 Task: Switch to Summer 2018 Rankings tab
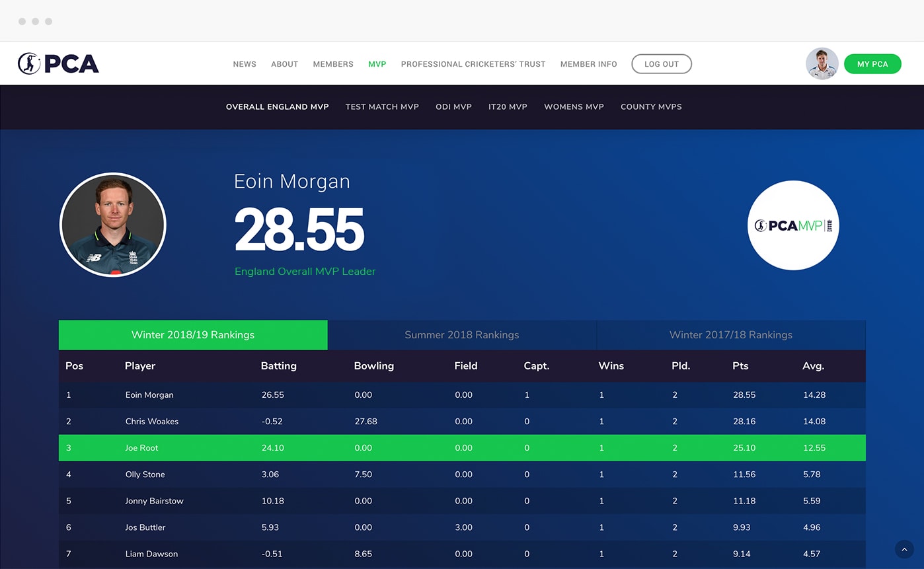[461, 335]
